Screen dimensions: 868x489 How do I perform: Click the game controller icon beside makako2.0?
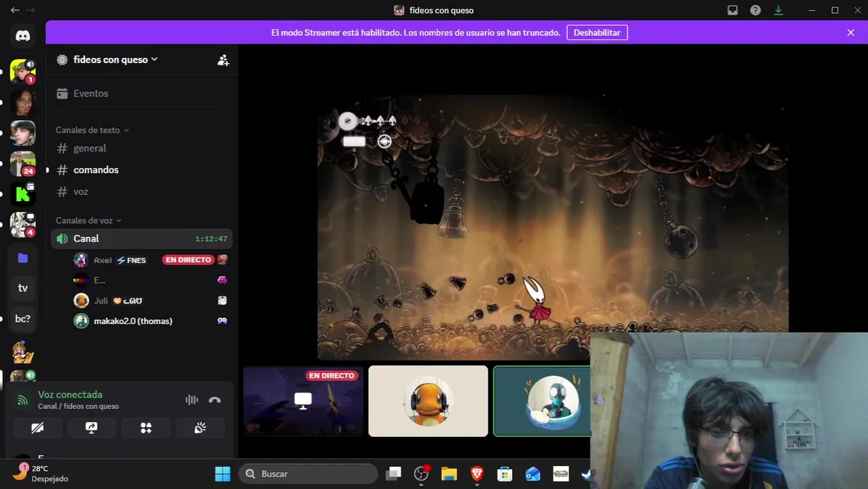tap(222, 321)
